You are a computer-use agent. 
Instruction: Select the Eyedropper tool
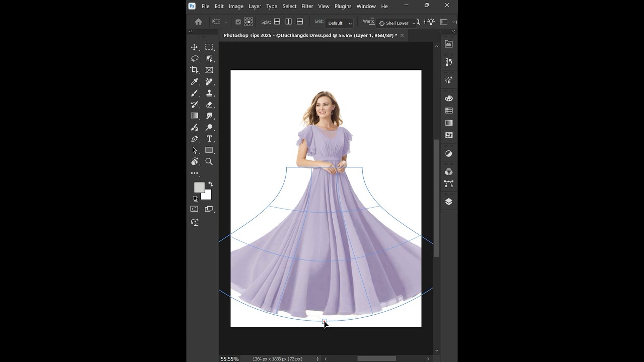[x=195, y=81]
